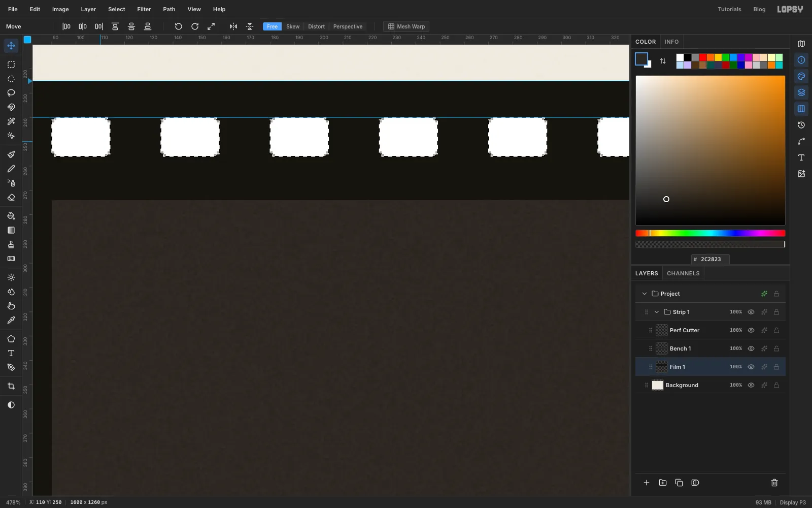Select the Text tool in left toolbar
The height and width of the screenshot is (508, 812).
(11, 353)
